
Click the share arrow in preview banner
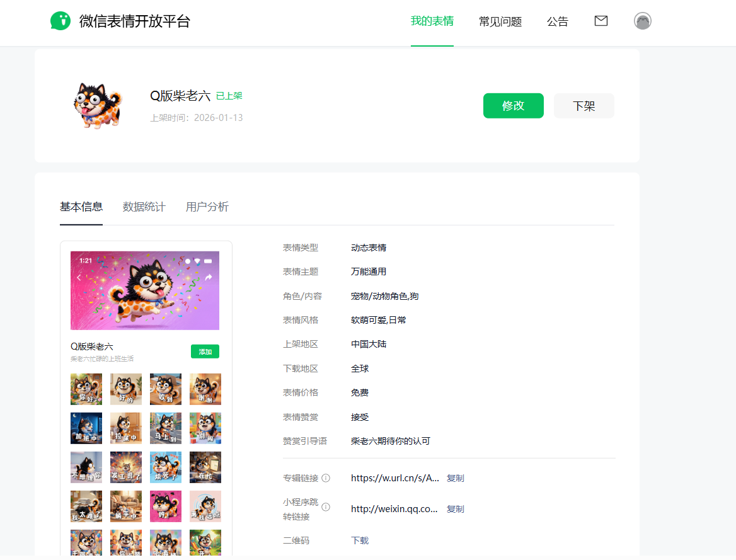click(209, 277)
